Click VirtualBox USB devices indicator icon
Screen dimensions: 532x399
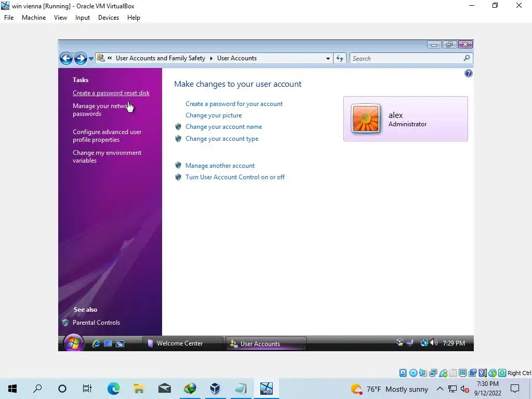pyautogui.click(x=443, y=373)
